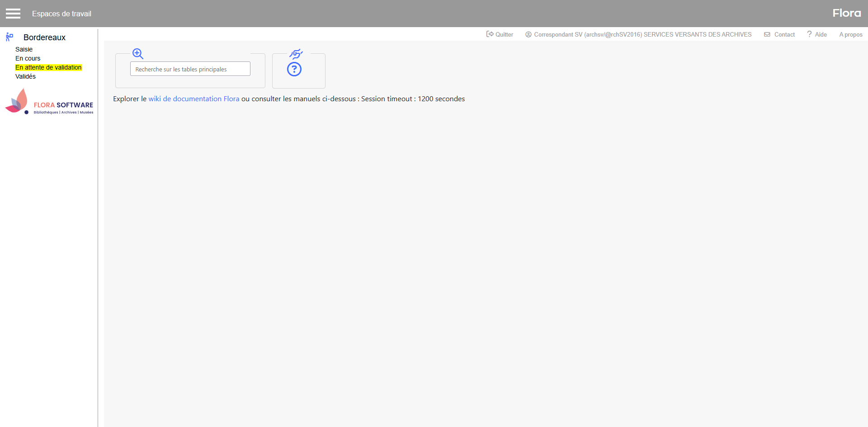Open the wiki de documentation Flora link
The image size is (868, 427).
point(193,99)
